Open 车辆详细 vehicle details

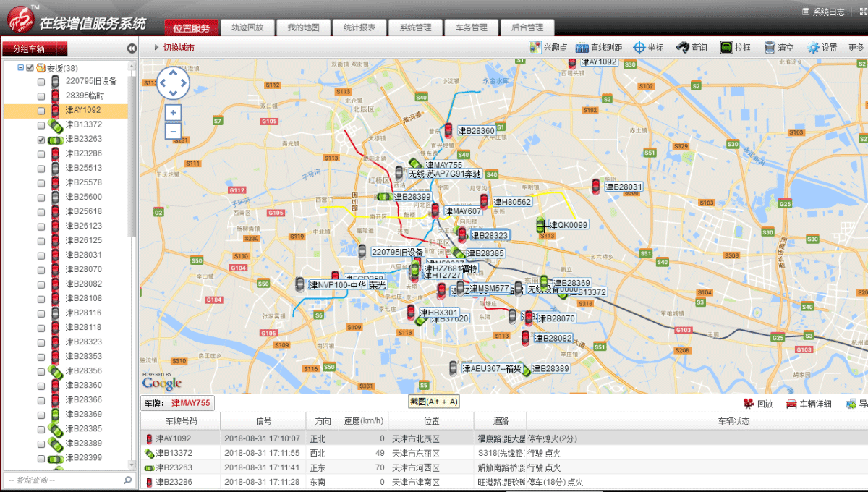click(792, 404)
